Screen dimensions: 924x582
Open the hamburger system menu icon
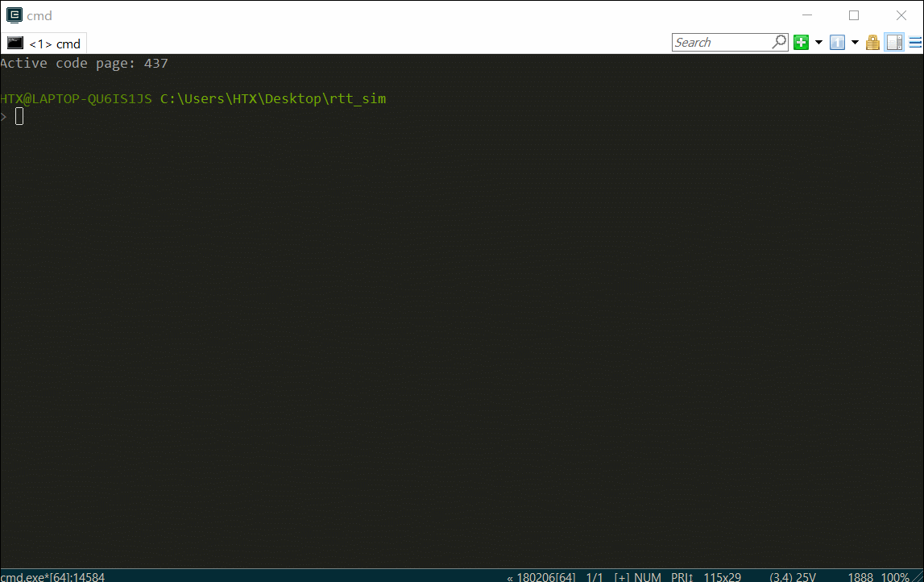(915, 43)
